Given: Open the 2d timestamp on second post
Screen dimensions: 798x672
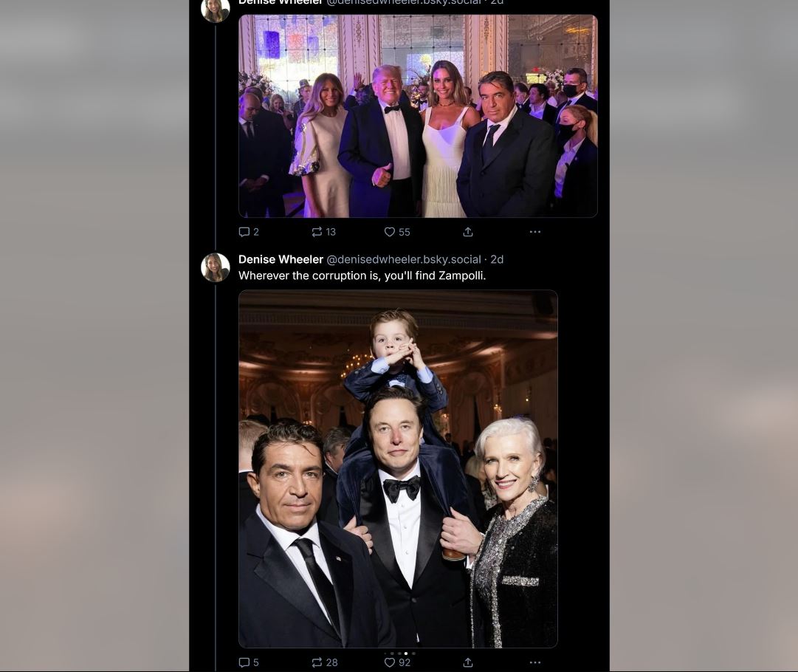Looking at the screenshot, I should tap(497, 260).
